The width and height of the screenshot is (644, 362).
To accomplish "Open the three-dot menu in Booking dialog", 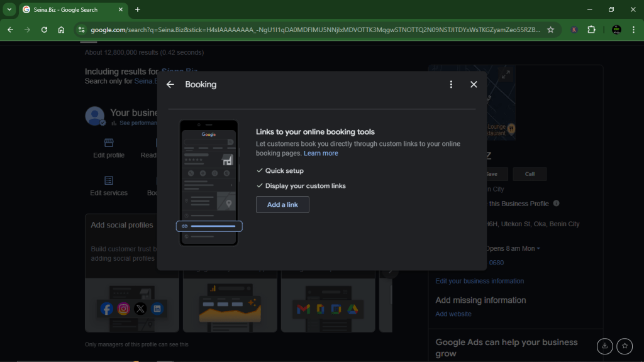I will coord(451,85).
